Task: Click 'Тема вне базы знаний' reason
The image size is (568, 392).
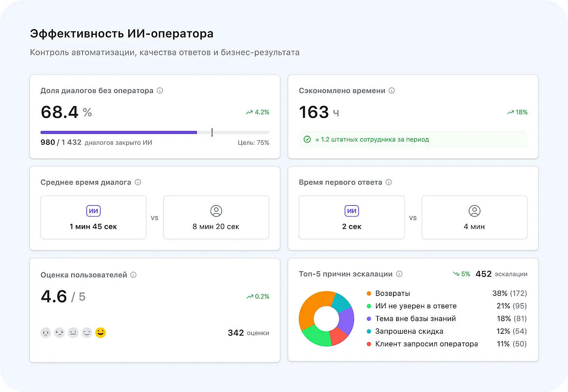Action: coord(415,319)
